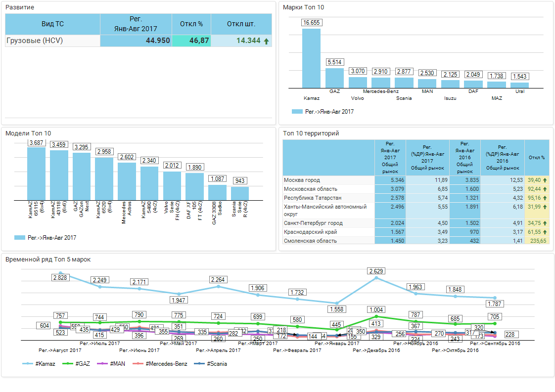Click the up arrow next to 39,40
The width and height of the screenshot is (555, 392).
(x=545, y=180)
